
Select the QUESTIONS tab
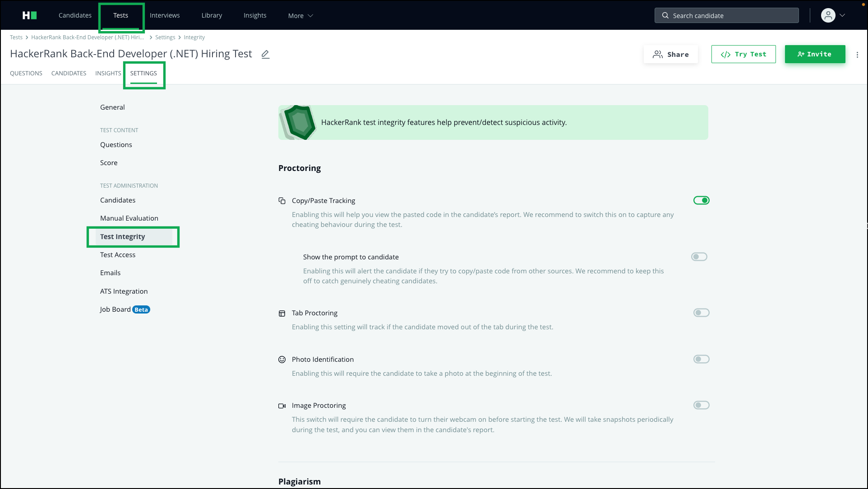point(26,73)
